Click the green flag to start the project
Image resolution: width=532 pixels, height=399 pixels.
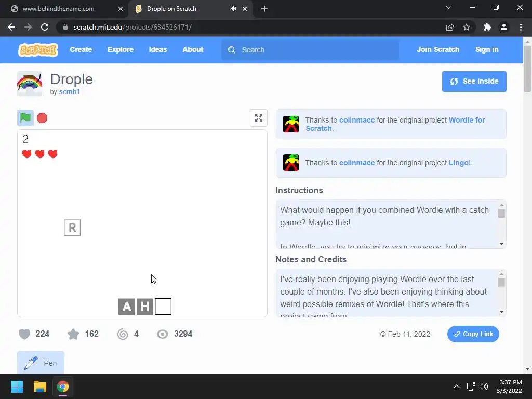pos(25,118)
